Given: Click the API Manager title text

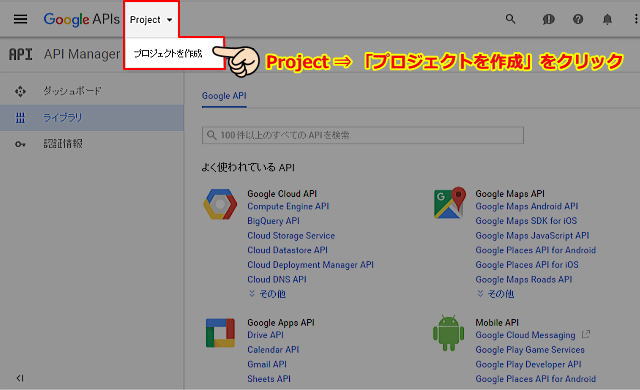Looking at the screenshot, I should [82, 54].
